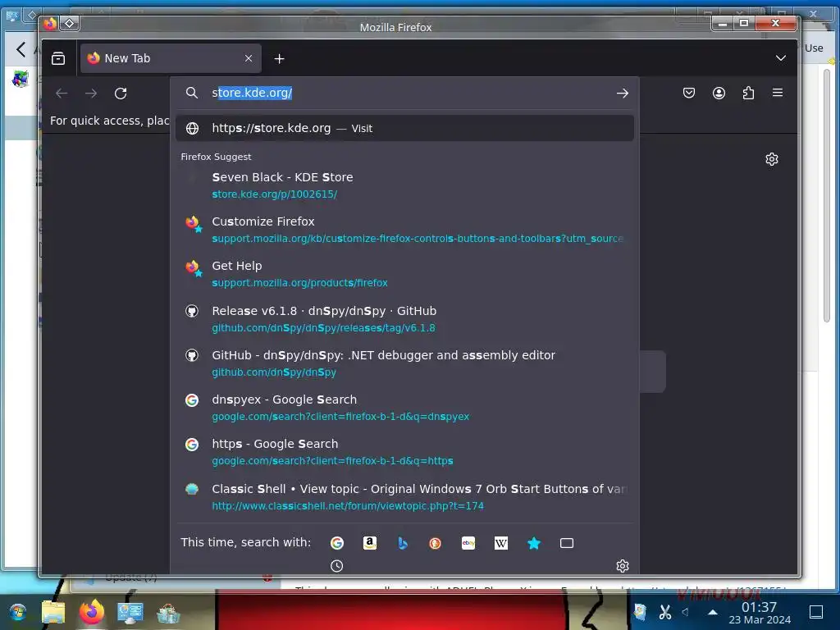Open the Firefox View icon
Viewport: 840px width, 630px height.
coord(58,58)
